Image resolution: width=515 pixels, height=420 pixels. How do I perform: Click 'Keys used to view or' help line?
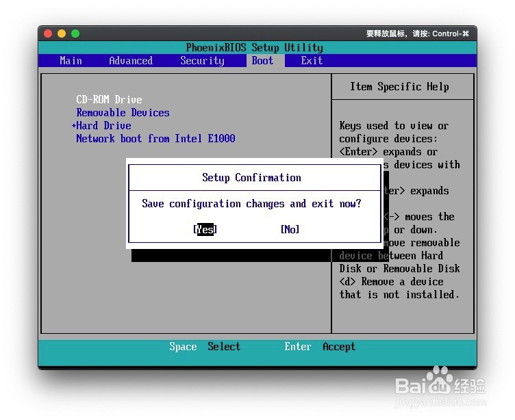pyautogui.click(x=394, y=126)
